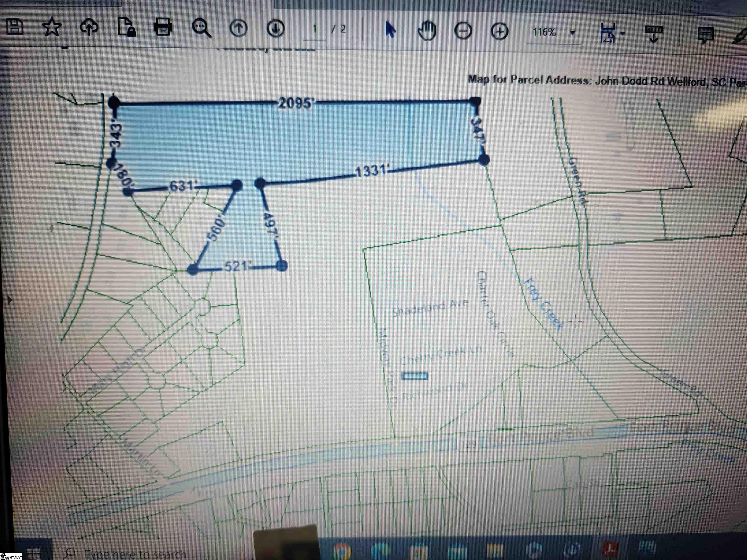Print the document with printer icon
Viewport: 747px width, 560px height.
[x=163, y=27]
